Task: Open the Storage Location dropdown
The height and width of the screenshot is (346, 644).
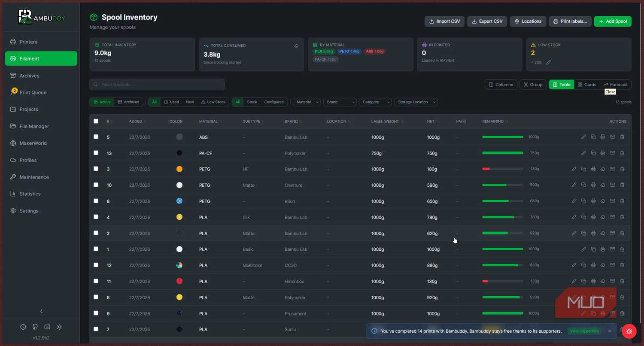Action: (416, 102)
